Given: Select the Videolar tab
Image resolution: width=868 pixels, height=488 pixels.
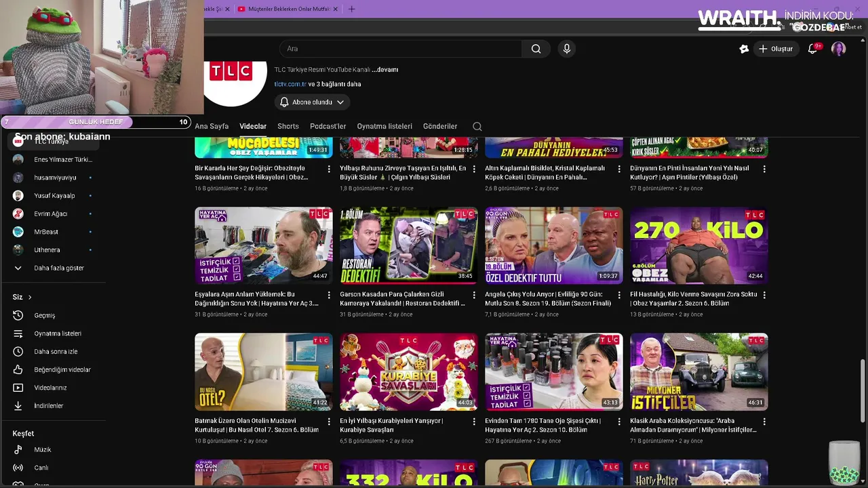Looking at the screenshot, I should pos(253,126).
